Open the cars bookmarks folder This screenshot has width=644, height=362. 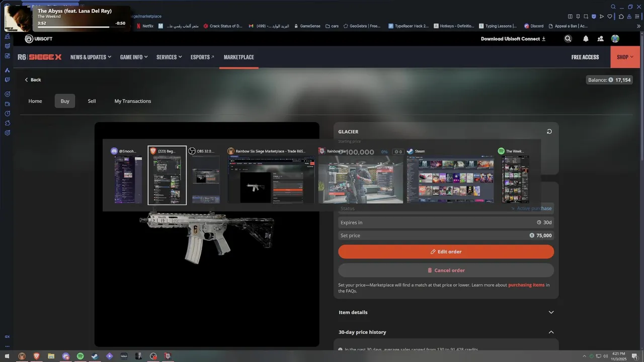click(332, 26)
